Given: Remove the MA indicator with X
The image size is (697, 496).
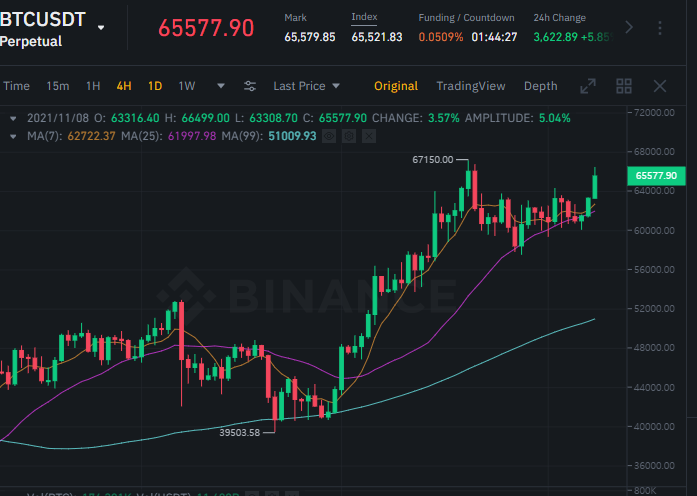Looking at the screenshot, I should (369, 136).
